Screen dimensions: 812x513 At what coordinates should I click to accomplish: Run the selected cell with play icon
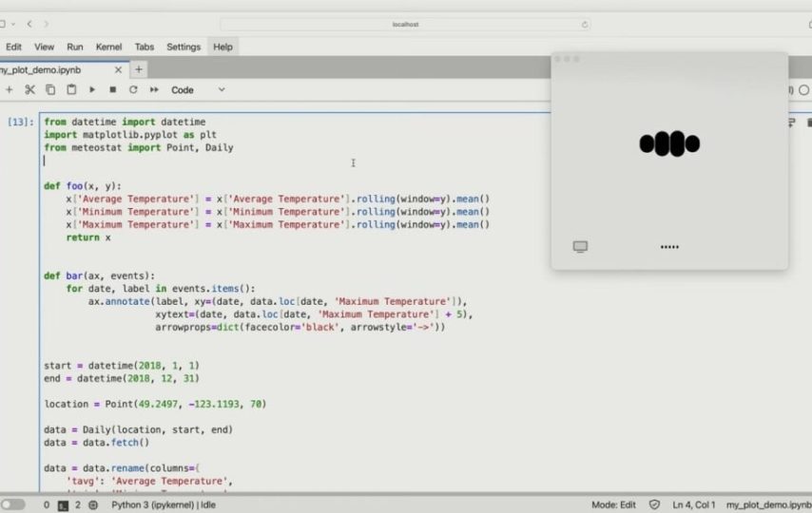(x=92, y=89)
